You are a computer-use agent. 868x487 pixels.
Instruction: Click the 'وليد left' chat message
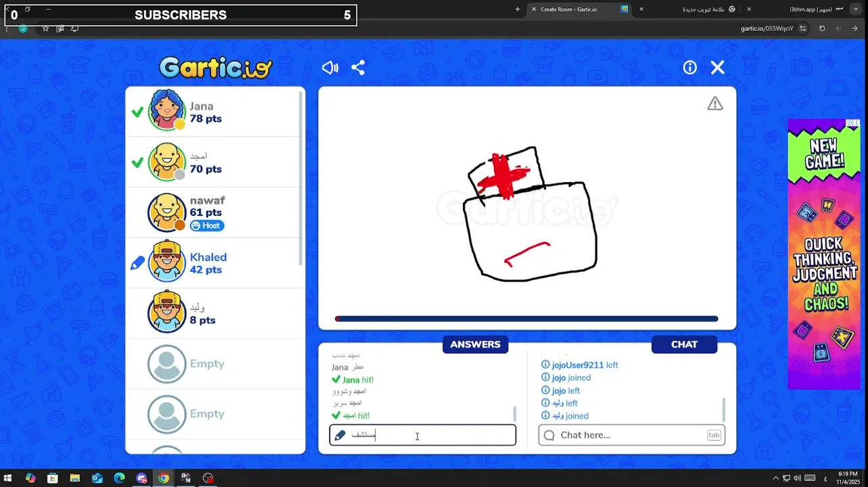pos(559,403)
